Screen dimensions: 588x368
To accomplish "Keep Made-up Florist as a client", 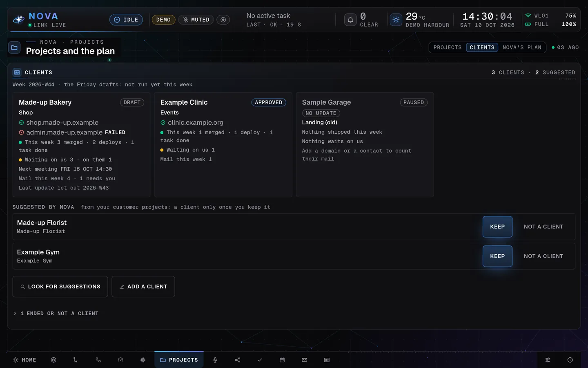I will pos(497,227).
